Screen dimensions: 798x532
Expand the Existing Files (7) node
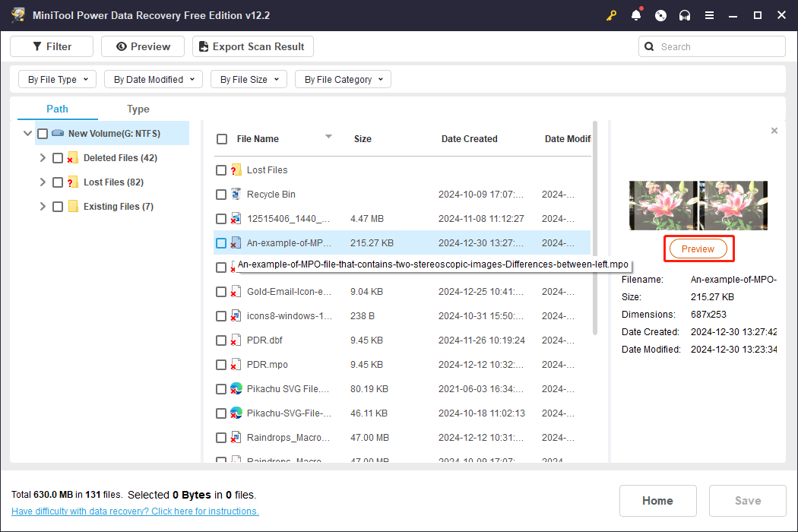click(x=43, y=206)
